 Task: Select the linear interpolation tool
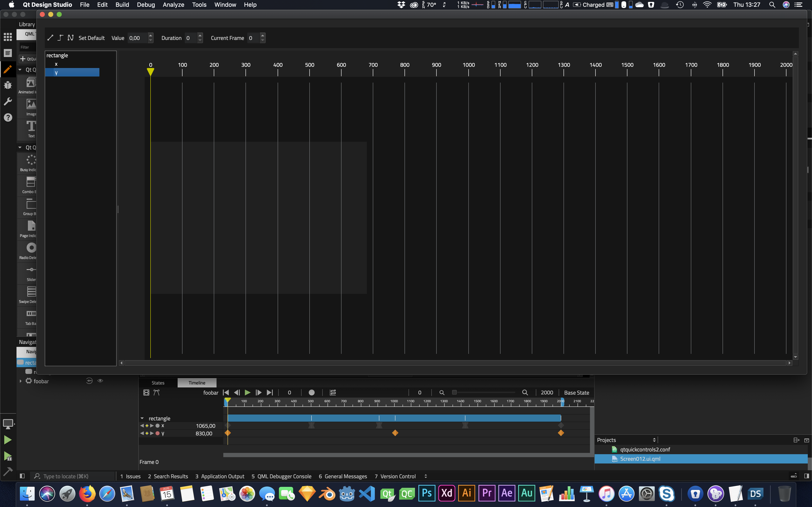tap(50, 38)
